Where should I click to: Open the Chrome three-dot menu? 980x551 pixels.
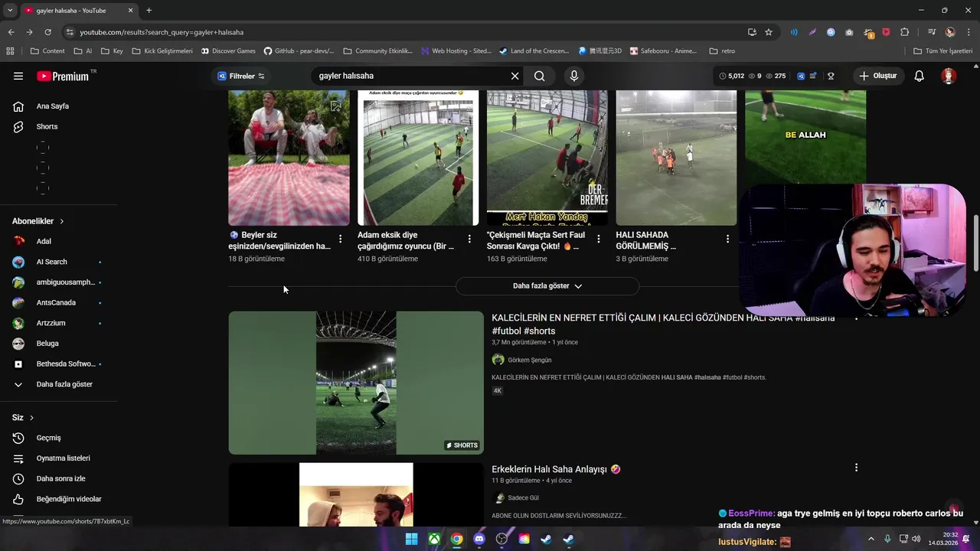[968, 32]
